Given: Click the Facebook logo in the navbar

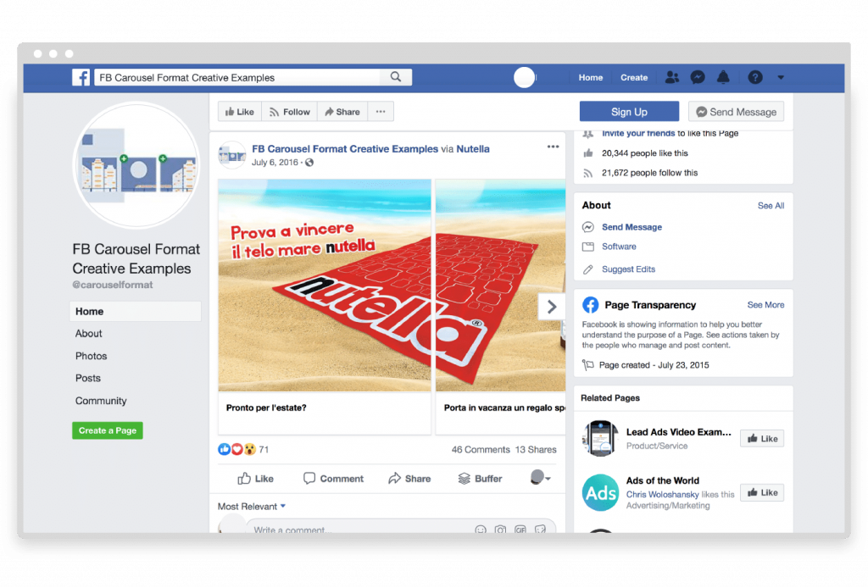Looking at the screenshot, I should [x=81, y=77].
